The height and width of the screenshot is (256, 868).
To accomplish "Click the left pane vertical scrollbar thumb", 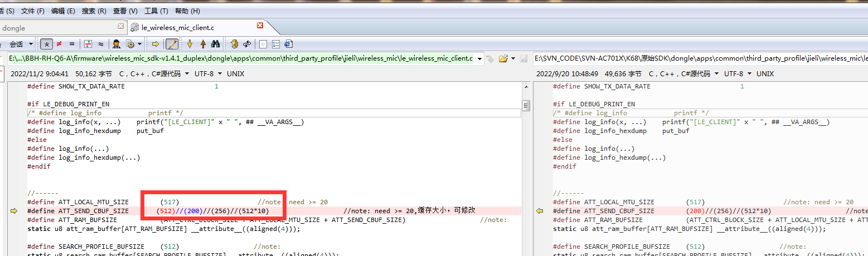I will (526, 106).
